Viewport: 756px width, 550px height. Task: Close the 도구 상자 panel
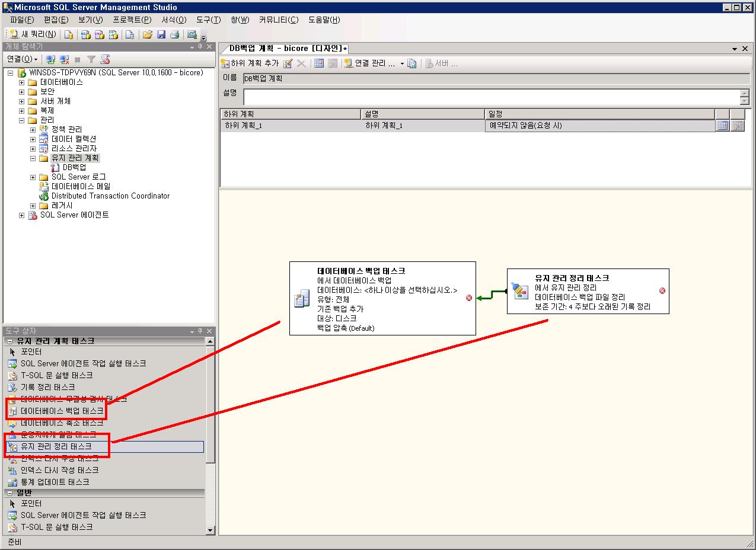click(209, 331)
